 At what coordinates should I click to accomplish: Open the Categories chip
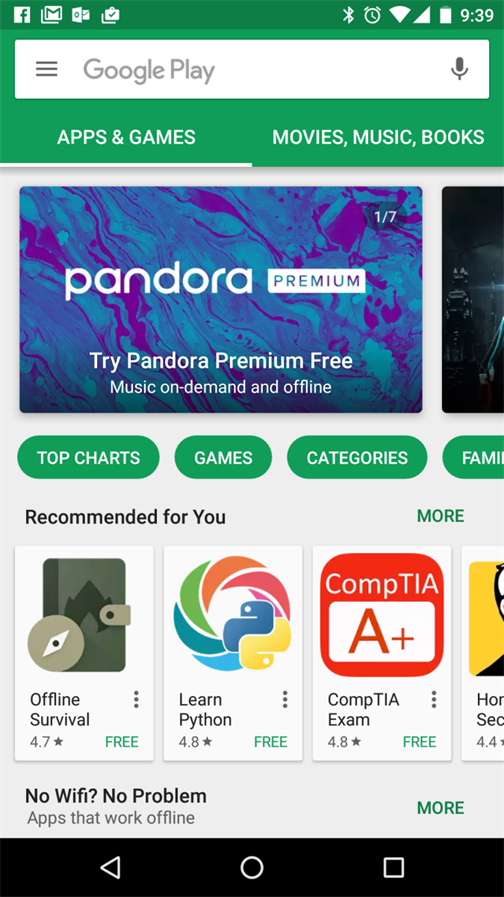point(357,458)
